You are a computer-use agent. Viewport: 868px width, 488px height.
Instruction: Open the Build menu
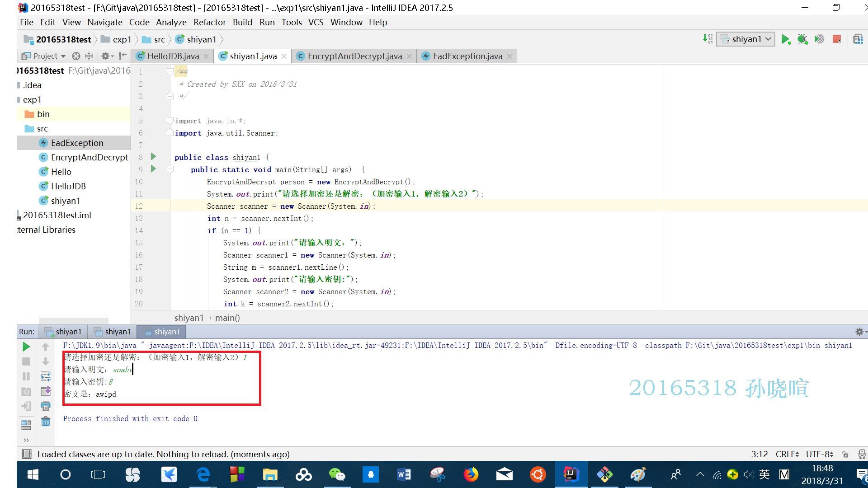click(x=242, y=22)
